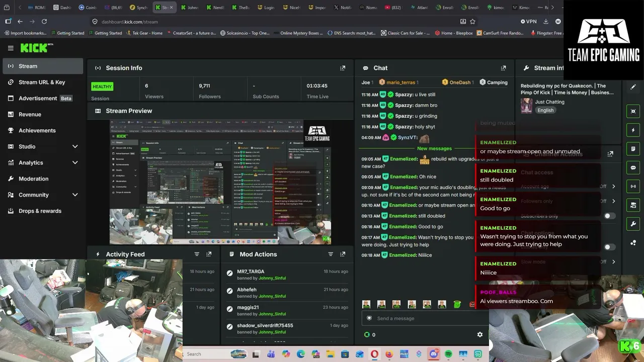Click the screen capture icon in right rail
Viewport: 644px width, 362px height.
point(633,111)
